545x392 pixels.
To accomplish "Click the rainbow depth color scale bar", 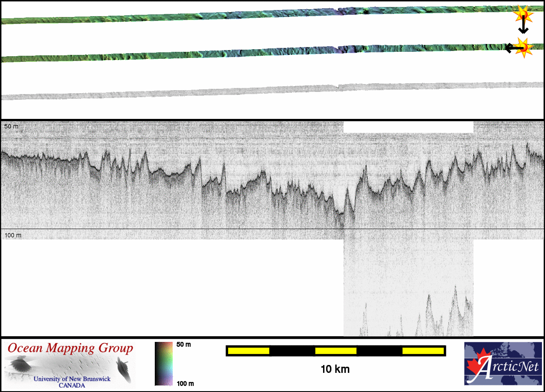I will [163, 363].
